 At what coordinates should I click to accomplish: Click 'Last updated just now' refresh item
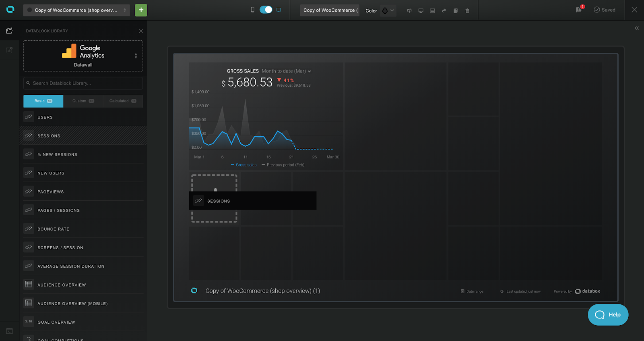pos(520,291)
